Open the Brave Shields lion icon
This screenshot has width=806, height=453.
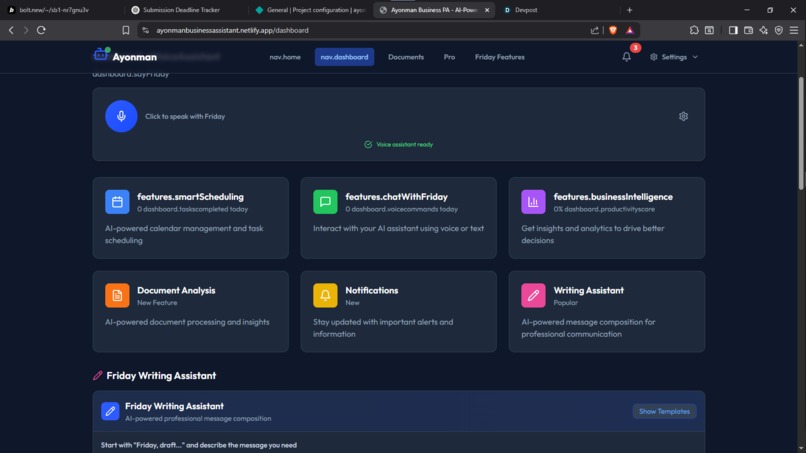coord(613,30)
